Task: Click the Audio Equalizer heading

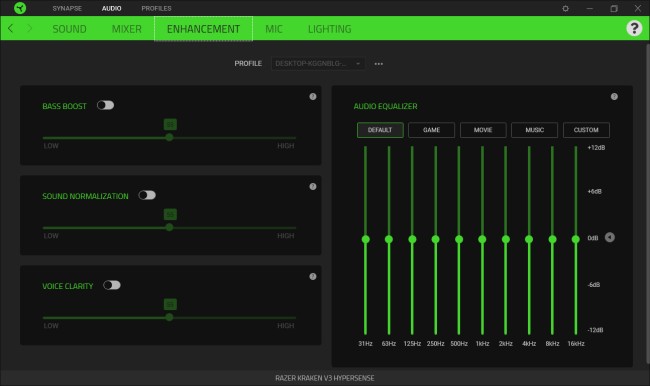Action: pyautogui.click(x=386, y=106)
